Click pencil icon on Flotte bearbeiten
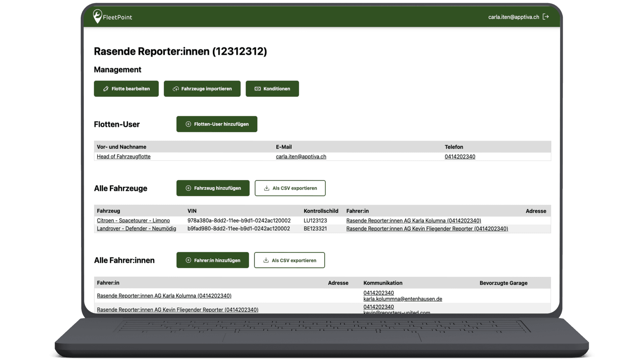644x362 pixels. [x=106, y=89]
